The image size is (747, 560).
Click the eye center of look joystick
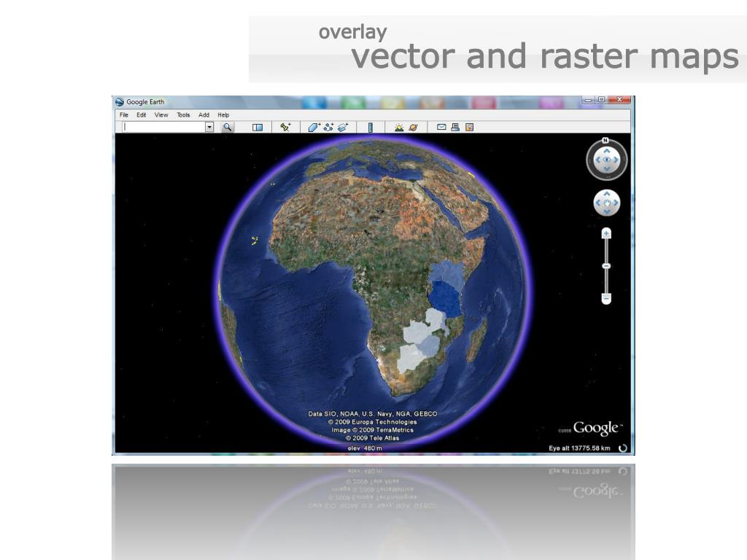point(606,160)
